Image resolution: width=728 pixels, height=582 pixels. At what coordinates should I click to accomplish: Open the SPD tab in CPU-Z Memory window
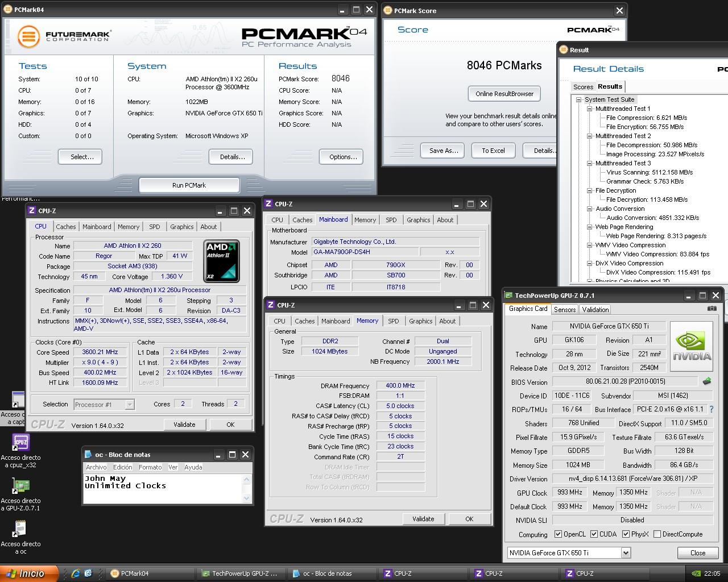click(394, 321)
